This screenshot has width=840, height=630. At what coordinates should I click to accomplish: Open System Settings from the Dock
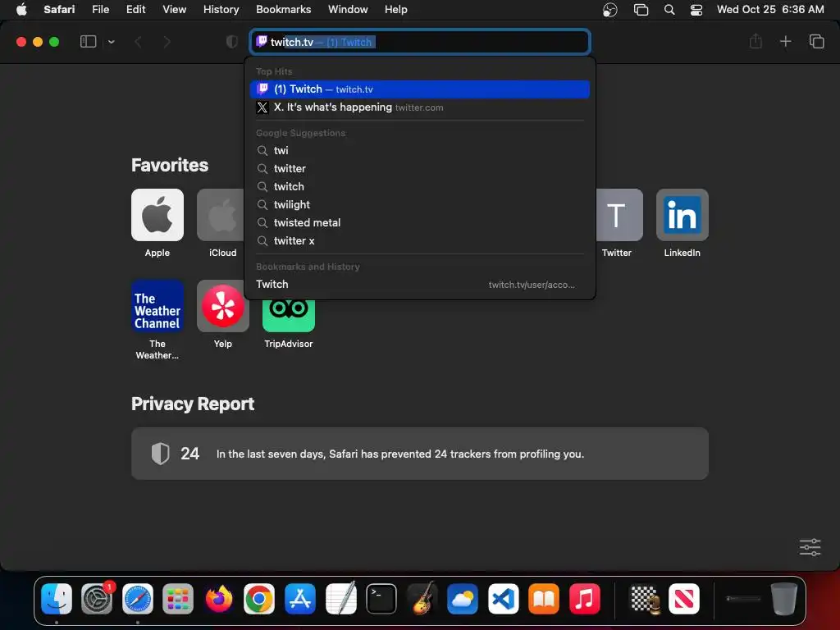coord(97,598)
